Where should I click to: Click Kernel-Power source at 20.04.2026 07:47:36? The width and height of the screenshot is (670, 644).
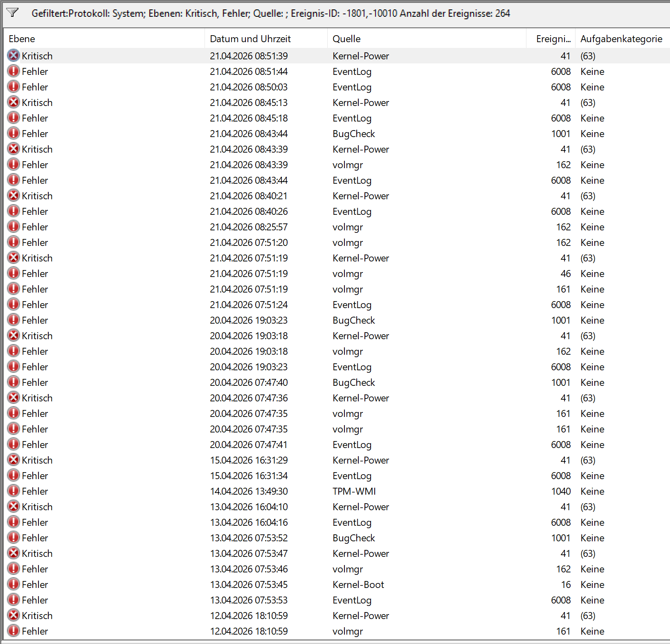361,398
